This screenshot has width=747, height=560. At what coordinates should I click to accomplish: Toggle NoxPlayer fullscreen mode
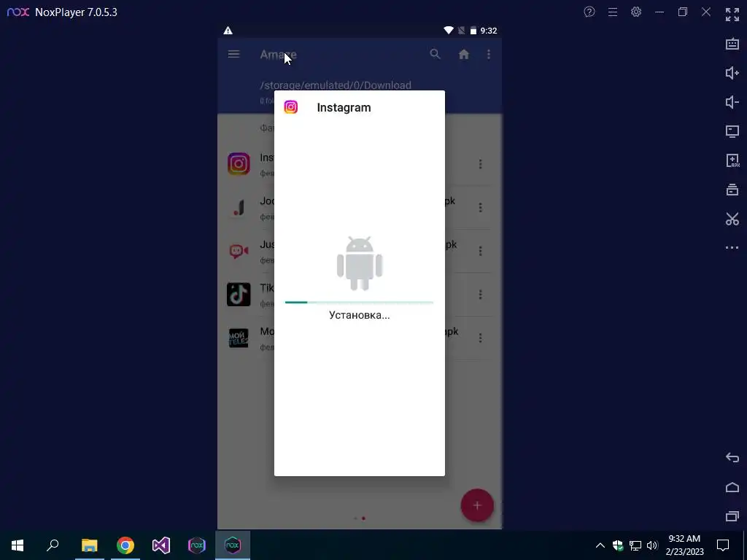tap(732, 15)
